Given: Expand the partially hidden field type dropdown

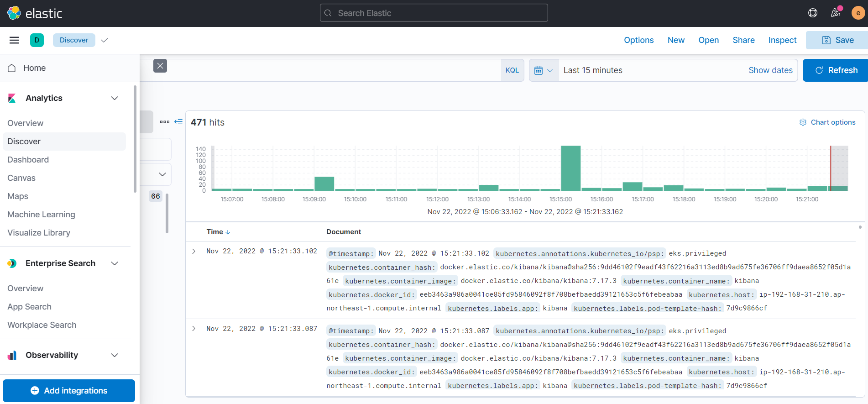Looking at the screenshot, I should point(162,174).
